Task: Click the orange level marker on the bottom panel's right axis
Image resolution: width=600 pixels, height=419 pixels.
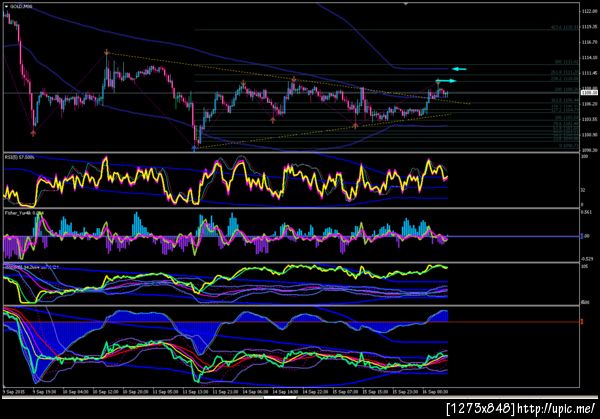Action: [582, 321]
